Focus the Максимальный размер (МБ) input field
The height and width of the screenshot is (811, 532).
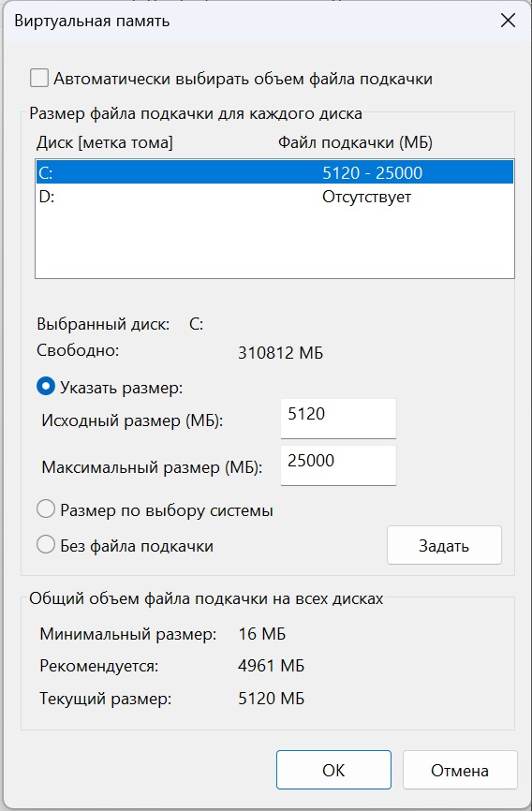(338, 465)
